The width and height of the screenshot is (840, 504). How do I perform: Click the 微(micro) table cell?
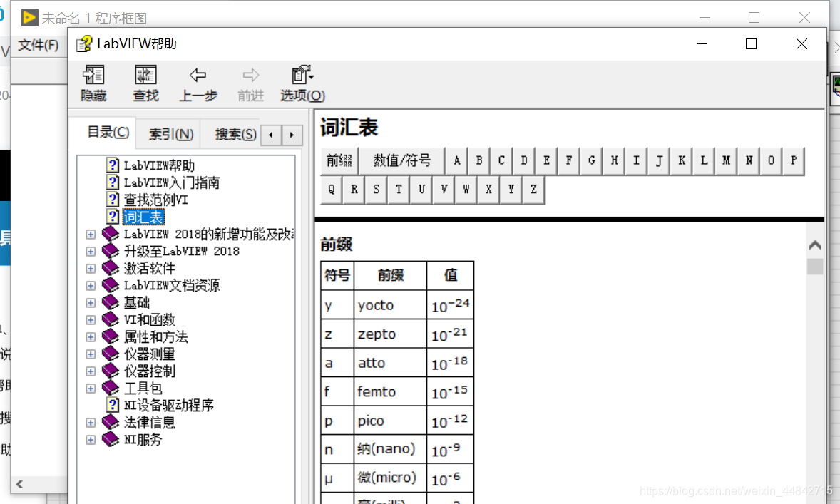(x=391, y=478)
